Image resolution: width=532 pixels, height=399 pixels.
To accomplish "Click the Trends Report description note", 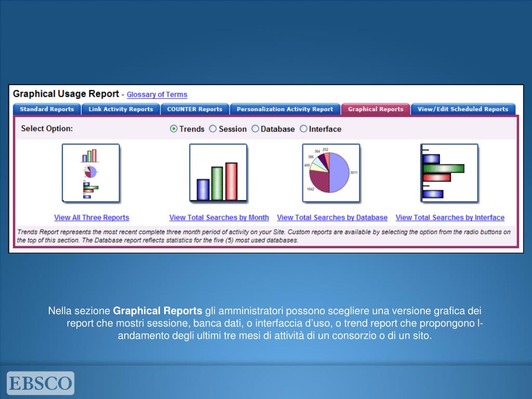I will [x=264, y=236].
